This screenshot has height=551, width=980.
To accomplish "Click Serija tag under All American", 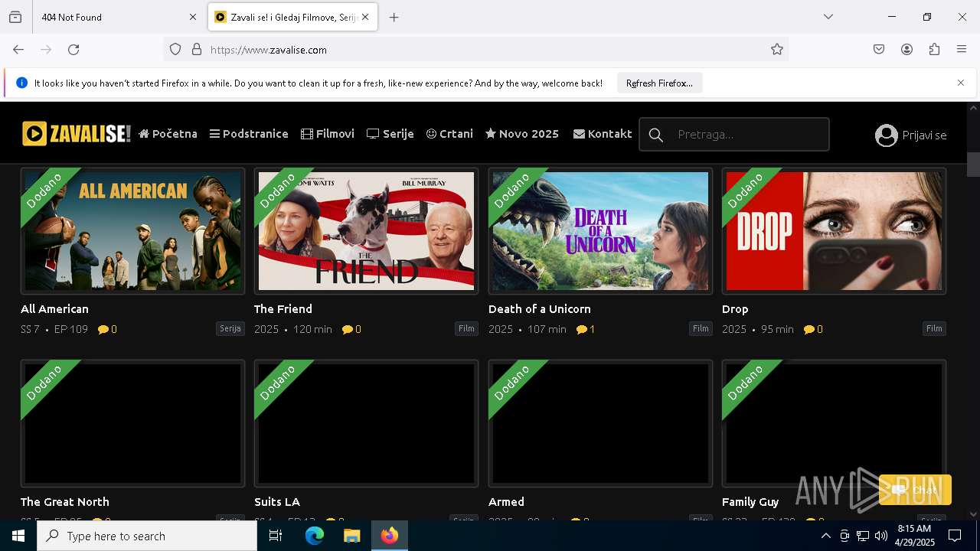I will [x=230, y=329].
